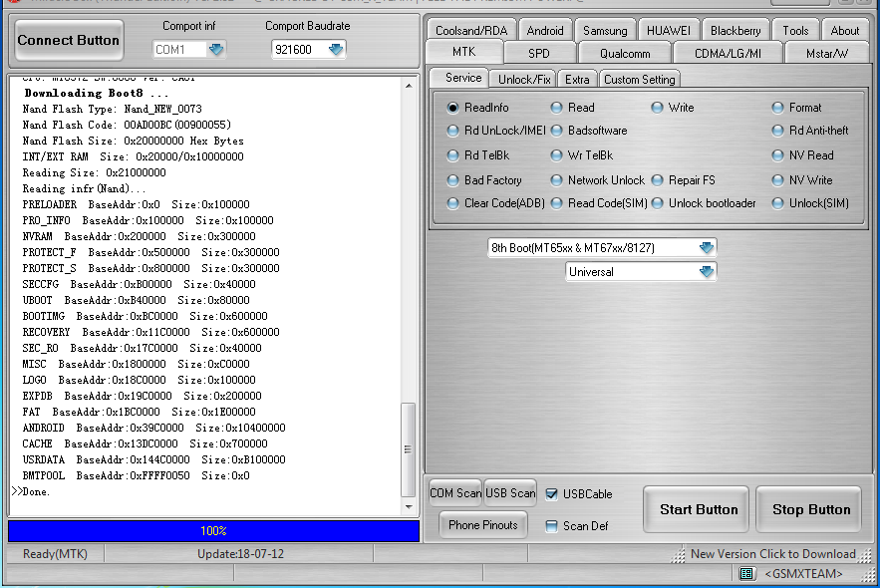Screen dimensions: 880x588
Task: Switch to the Coolsand/RDA tab
Action: [x=471, y=30]
